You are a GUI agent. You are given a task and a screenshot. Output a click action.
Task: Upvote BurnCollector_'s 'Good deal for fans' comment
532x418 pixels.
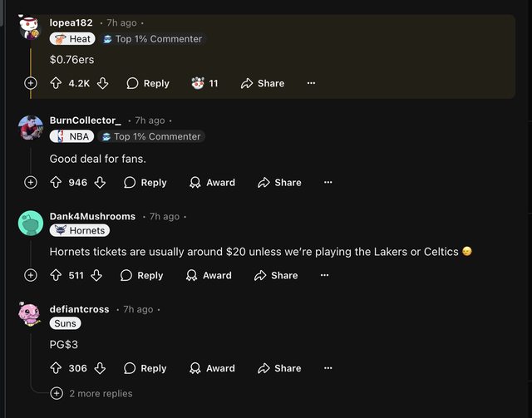pos(57,182)
